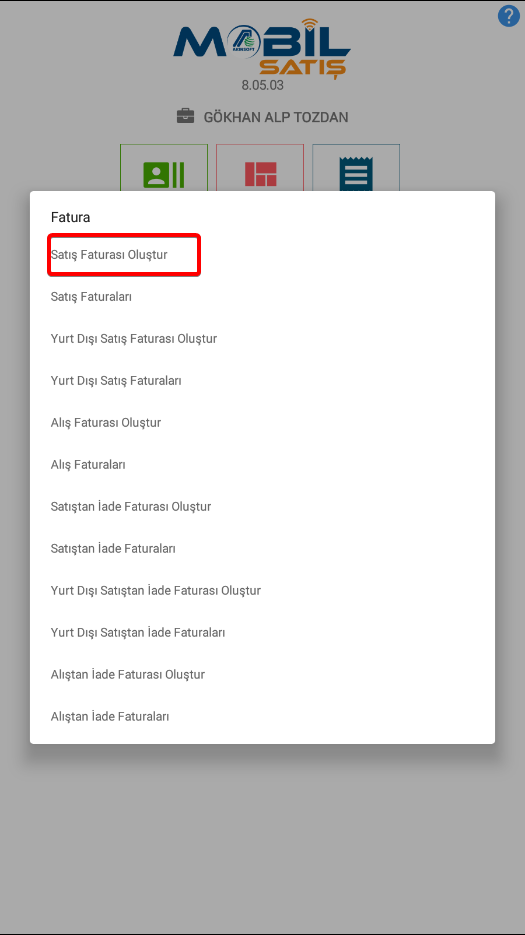Dismiss dialog by tapping gray area below

click(262, 835)
